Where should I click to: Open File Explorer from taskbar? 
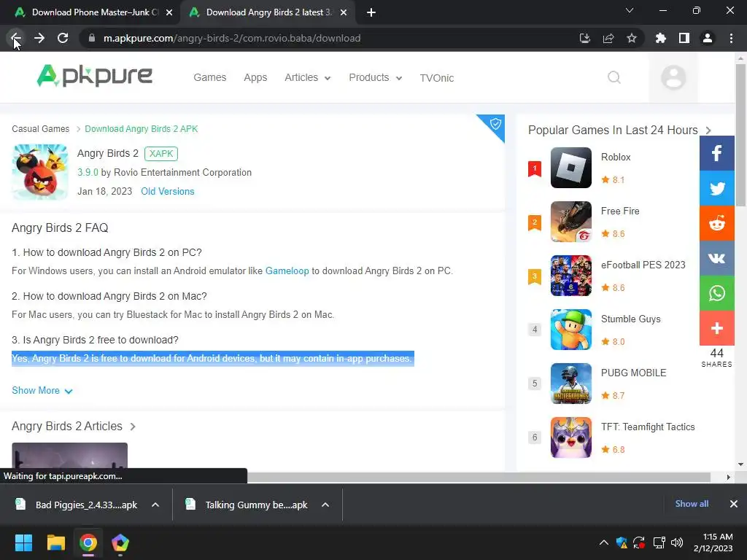[55, 542]
